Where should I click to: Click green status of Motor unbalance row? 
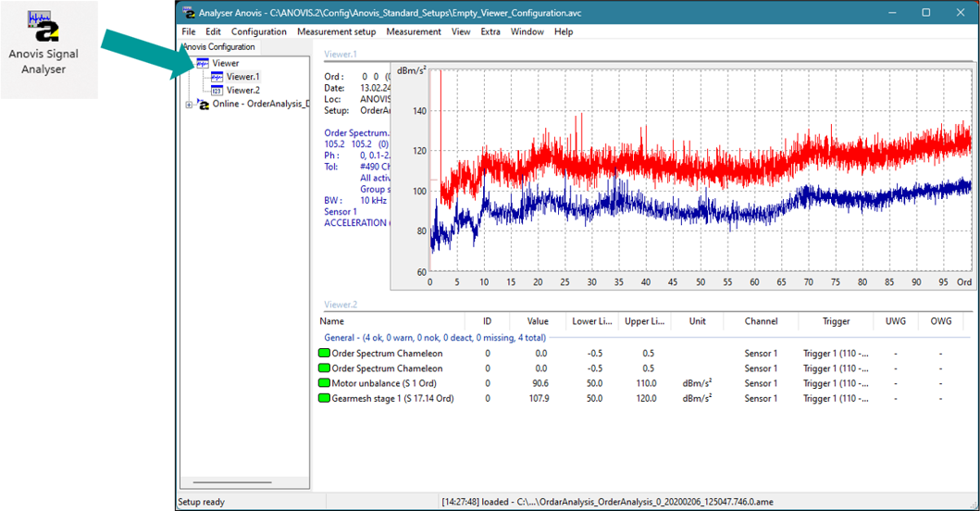(x=324, y=382)
